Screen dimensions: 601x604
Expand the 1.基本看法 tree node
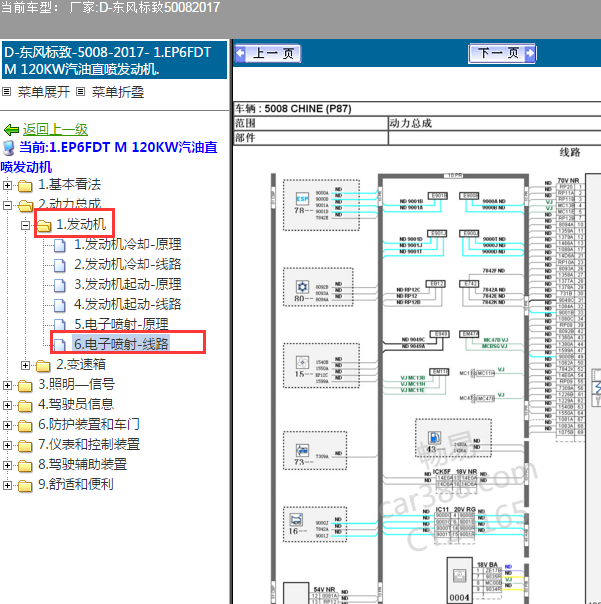point(8,185)
